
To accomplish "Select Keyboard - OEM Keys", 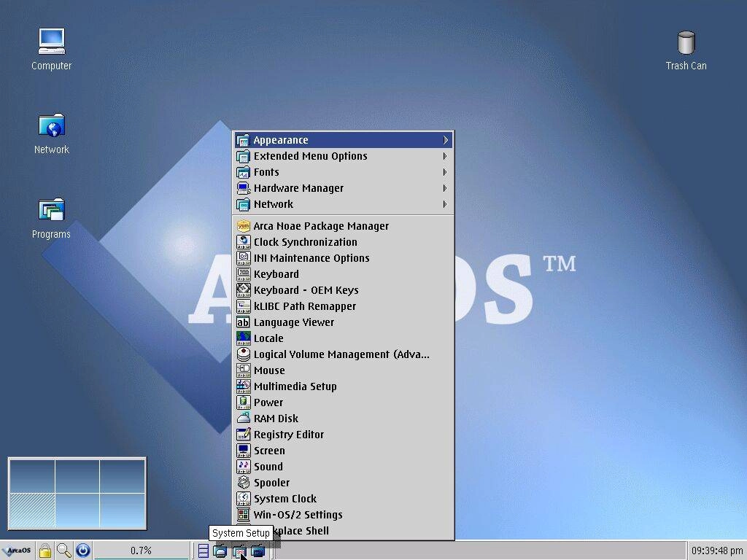I will (343, 290).
